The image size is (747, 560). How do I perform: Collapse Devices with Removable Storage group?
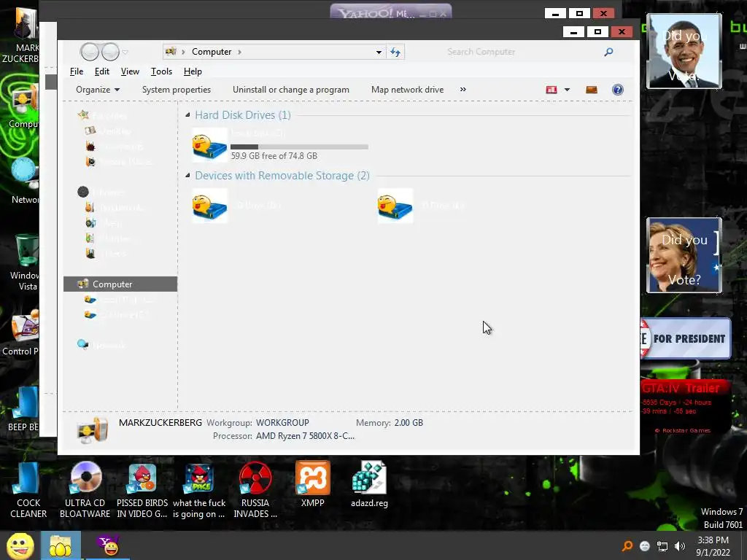[x=187, y=176]
